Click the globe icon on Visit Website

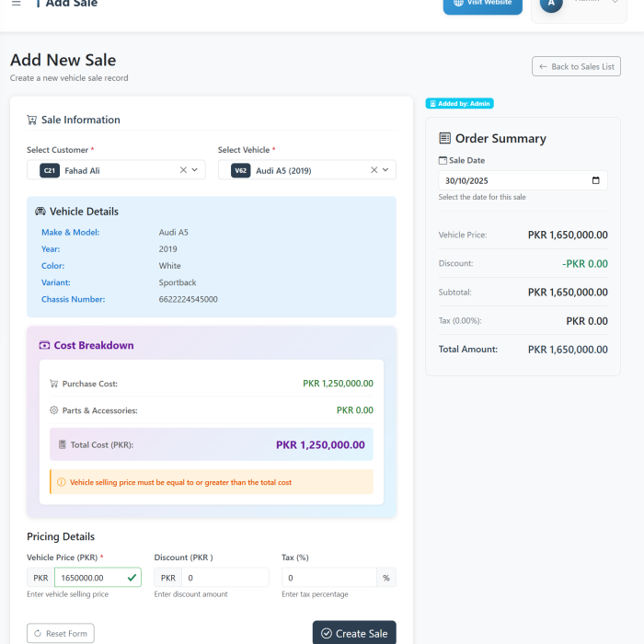(x=458, y=4)
